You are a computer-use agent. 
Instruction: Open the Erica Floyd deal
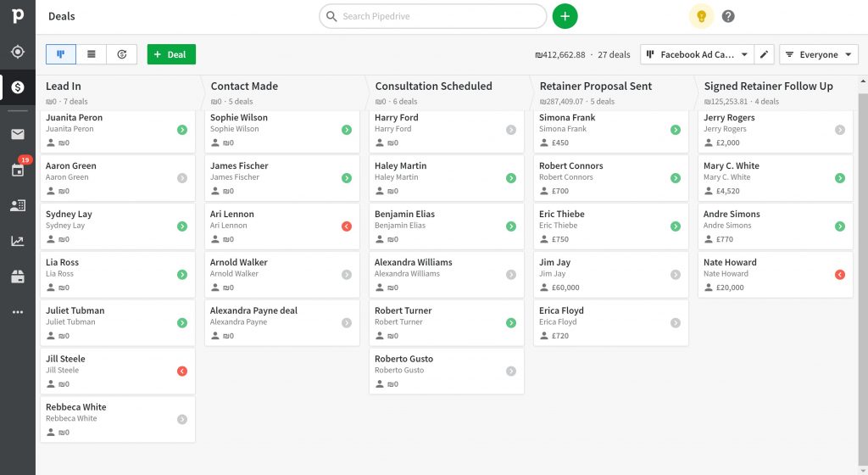click(610, 323)
